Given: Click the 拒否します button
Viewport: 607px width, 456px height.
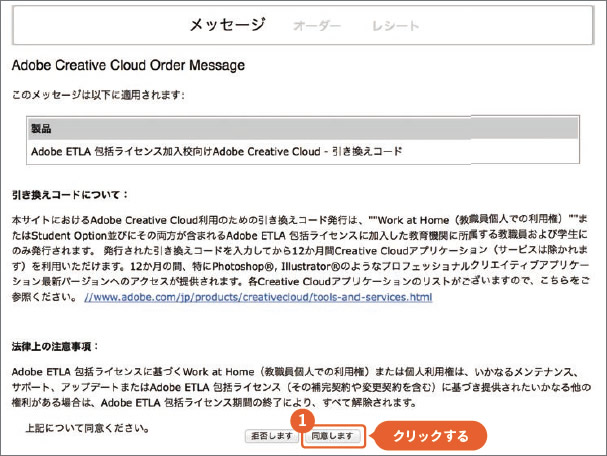Looking at the screenshot, I should point(272,436).
